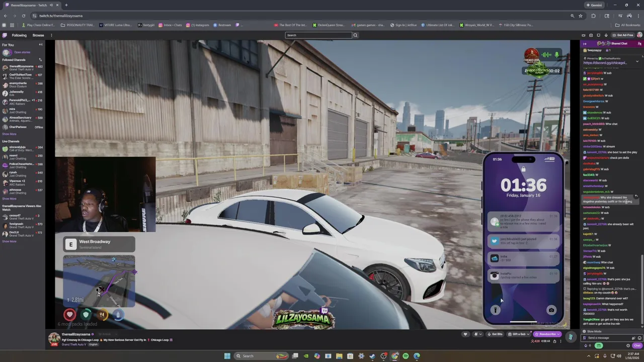Click the Chrome address bar URL
This screenshot has height=362, width=644.
(61, 16)
